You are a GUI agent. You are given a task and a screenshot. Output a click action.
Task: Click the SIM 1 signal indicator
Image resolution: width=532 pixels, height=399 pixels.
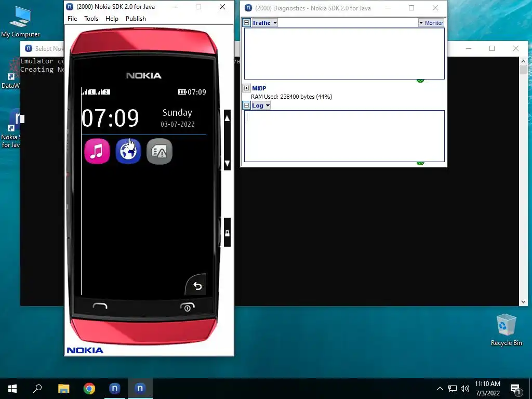tap(88, 92)
